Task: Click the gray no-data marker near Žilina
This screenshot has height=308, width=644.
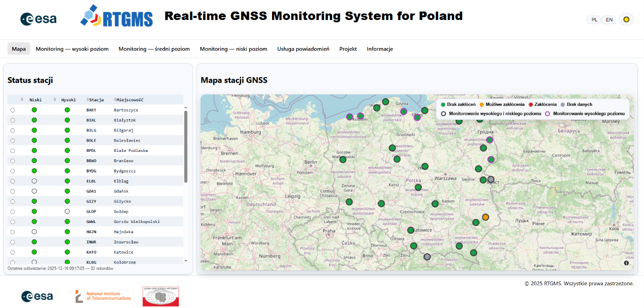Action: [427, 256]
